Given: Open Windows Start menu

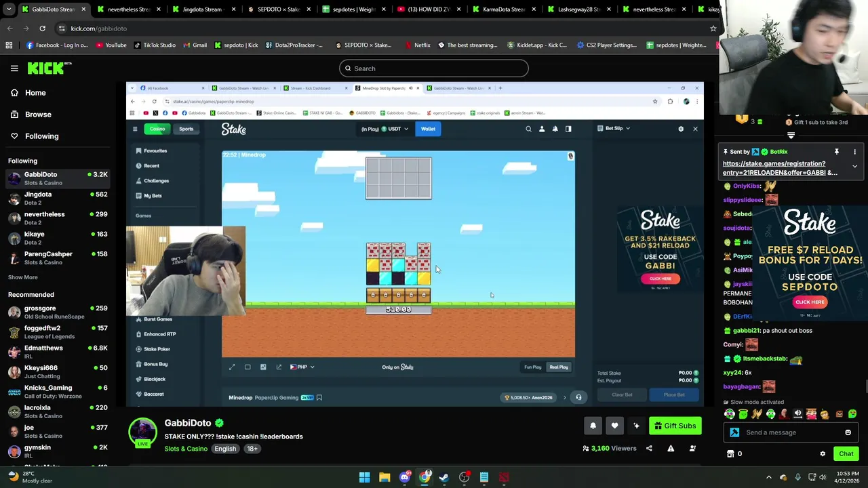Looking at the screenshot, I should tap(364, 477).
